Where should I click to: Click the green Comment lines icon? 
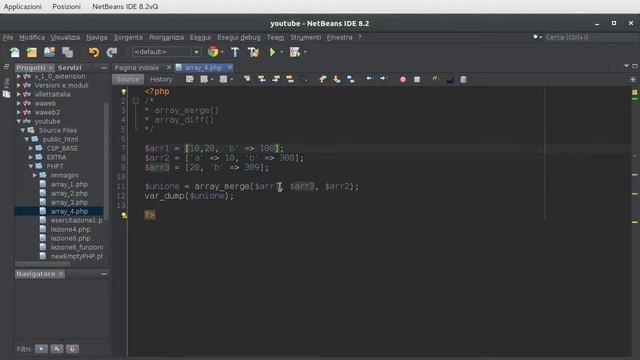click(435, 79)
